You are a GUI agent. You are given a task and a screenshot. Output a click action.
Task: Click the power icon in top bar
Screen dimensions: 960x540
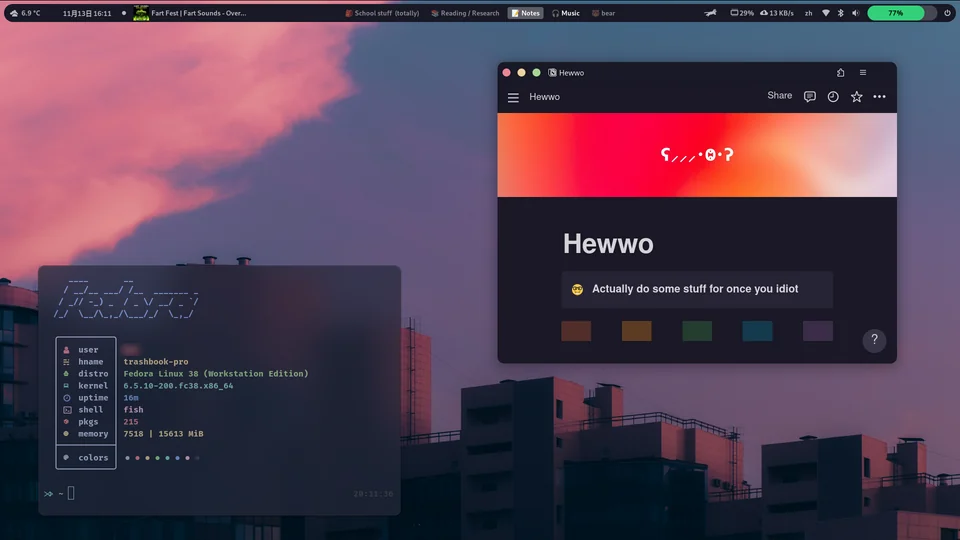947,13
